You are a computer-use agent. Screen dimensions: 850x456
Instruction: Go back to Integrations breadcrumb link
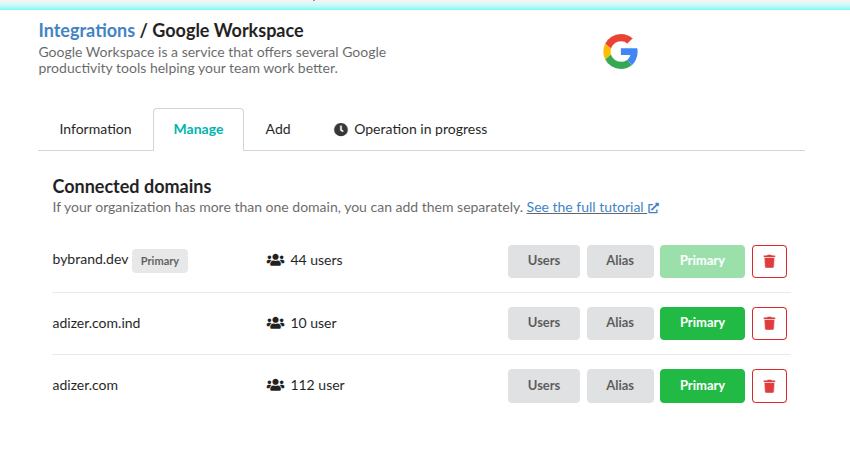(x=87, y=31)
